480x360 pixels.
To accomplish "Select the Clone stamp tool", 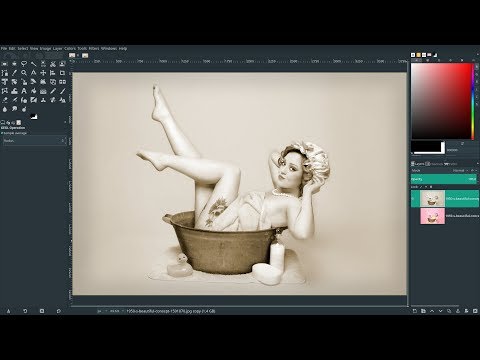I will [43, 100].
